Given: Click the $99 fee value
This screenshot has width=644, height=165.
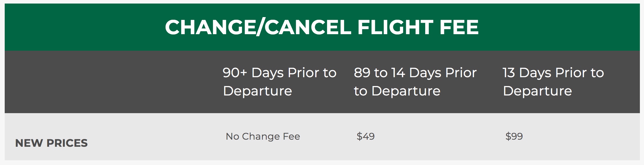Looking at the screenshot, I should click(x=514, y=136).
